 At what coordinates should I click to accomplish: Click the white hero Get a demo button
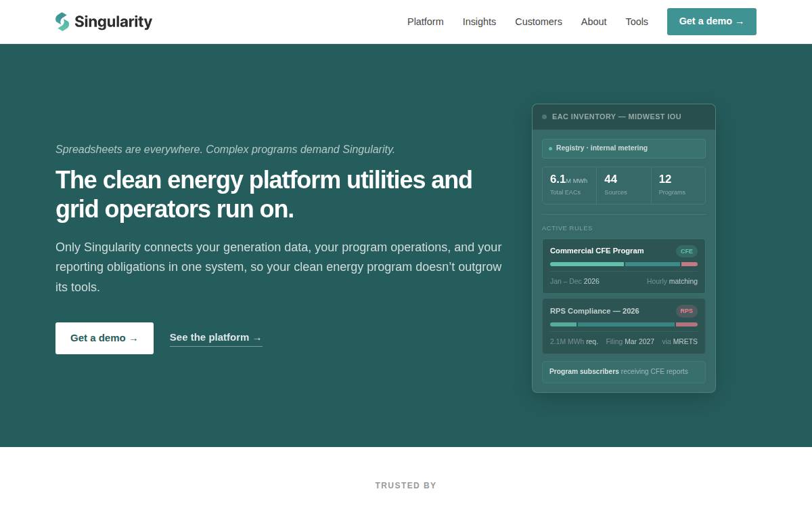[x=104, y=338]
